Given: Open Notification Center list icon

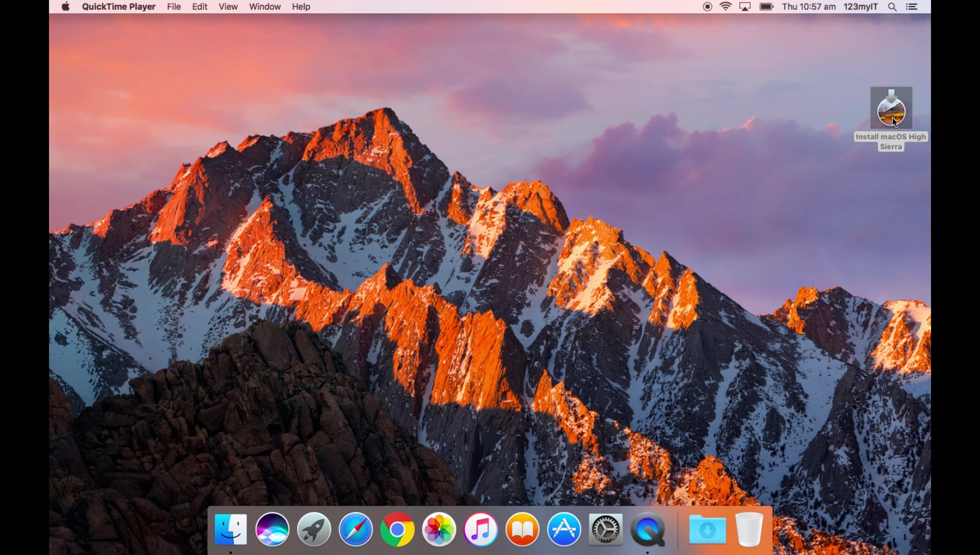Looking at the screenshot, I should (x=912, y=6).
